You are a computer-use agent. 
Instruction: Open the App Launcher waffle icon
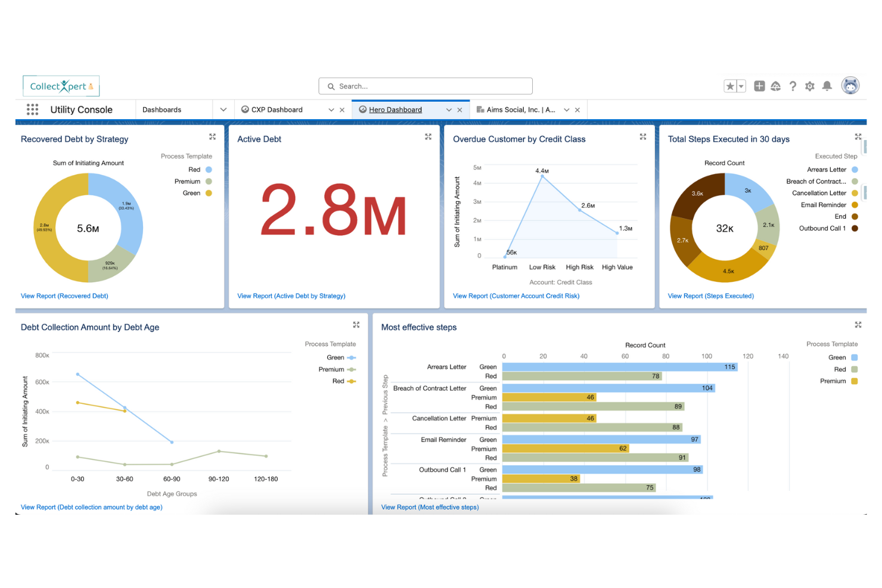point(32,109)
